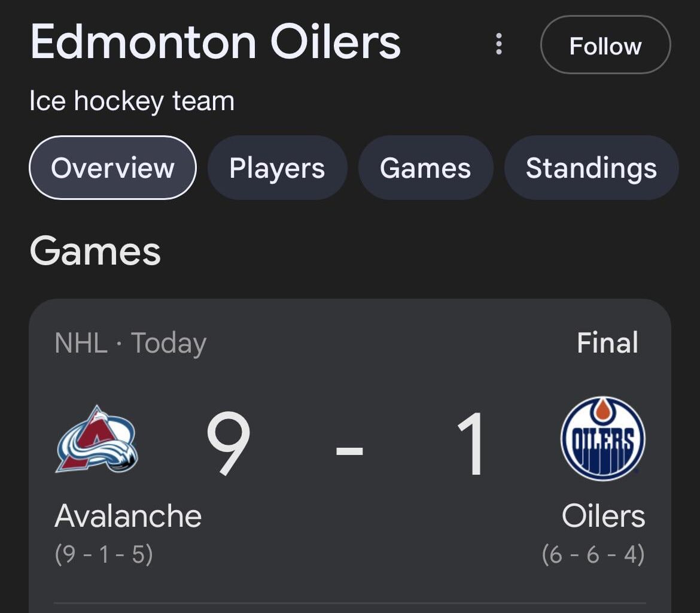Click the Oilers team name in game card
700x613 pixels.
point(603,516)
